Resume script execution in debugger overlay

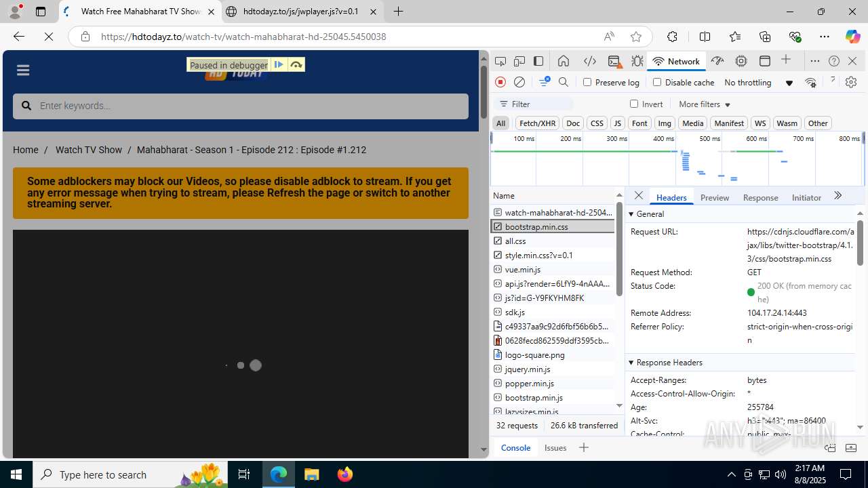(x=279, y=65)
